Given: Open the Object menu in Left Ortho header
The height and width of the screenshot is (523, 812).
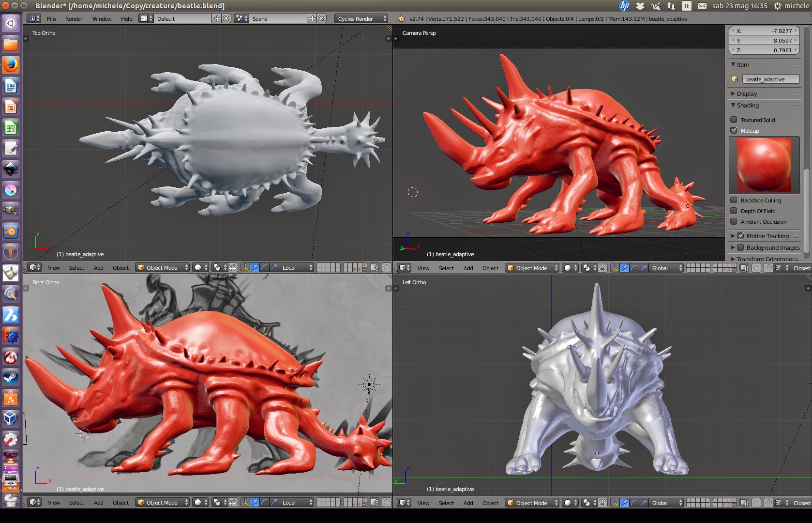Looking at the screenshot, I should tap(490, 503).
